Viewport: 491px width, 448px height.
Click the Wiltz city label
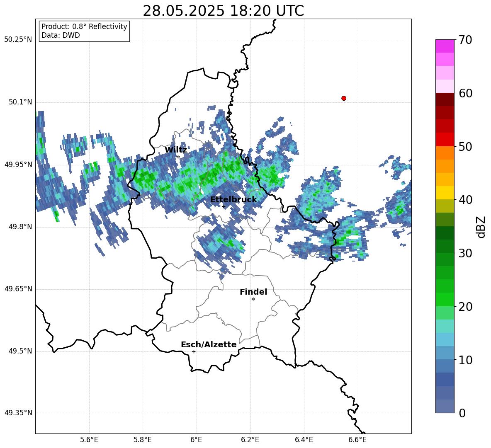[176, 150]
